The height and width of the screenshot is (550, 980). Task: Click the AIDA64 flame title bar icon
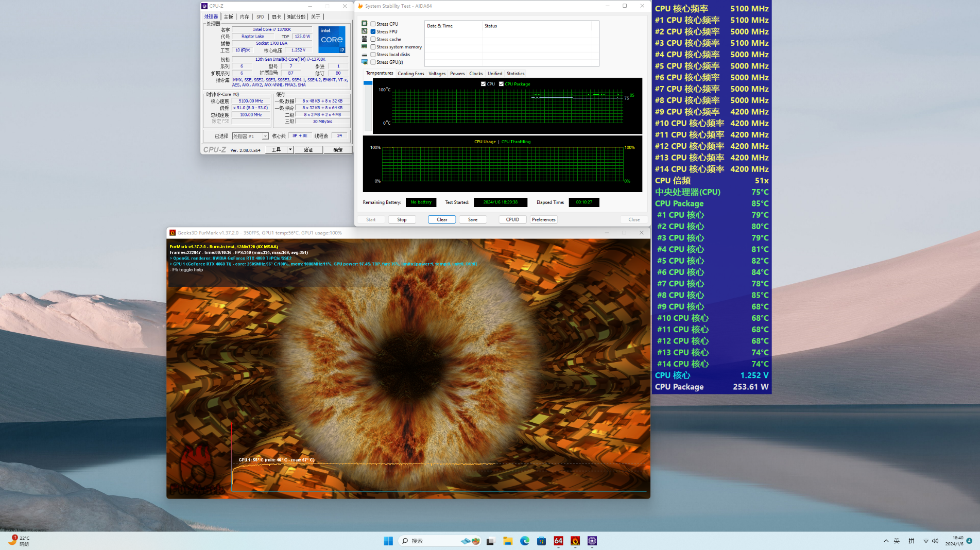(360, 6)
